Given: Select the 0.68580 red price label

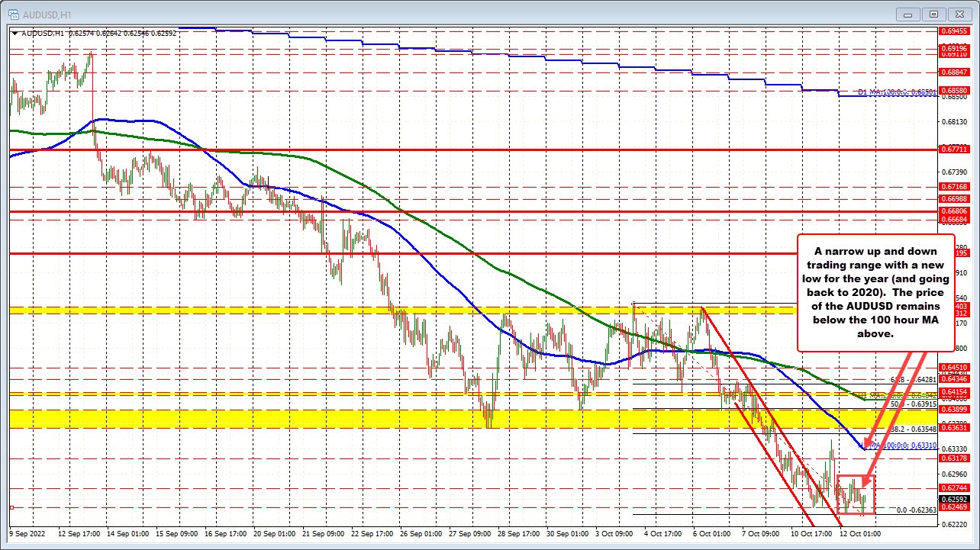Looking at the screenshot, I should [953, 89].
